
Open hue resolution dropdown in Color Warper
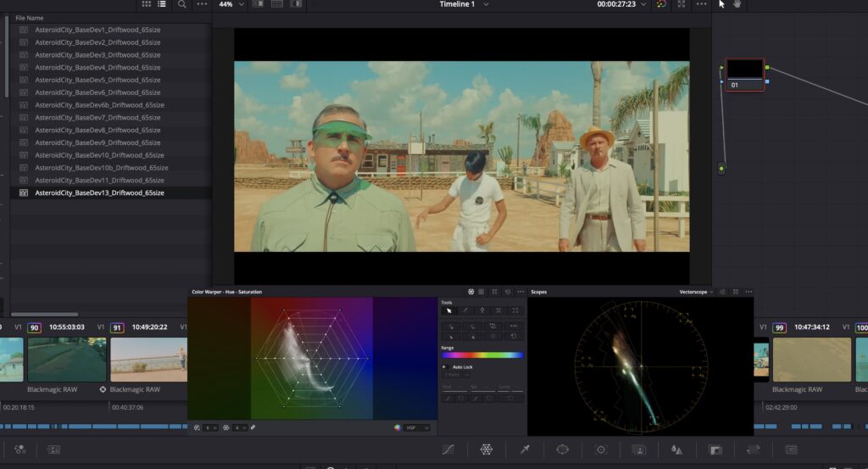pyautogui.click(x=211, y=427)
